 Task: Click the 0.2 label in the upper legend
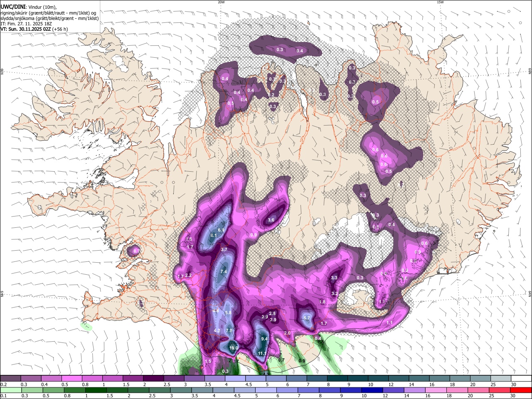point(3,384)
